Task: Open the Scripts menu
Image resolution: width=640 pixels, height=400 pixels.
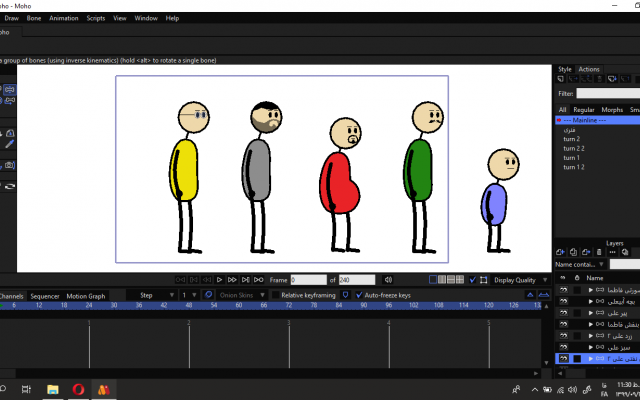Action: tap(96, 18)
